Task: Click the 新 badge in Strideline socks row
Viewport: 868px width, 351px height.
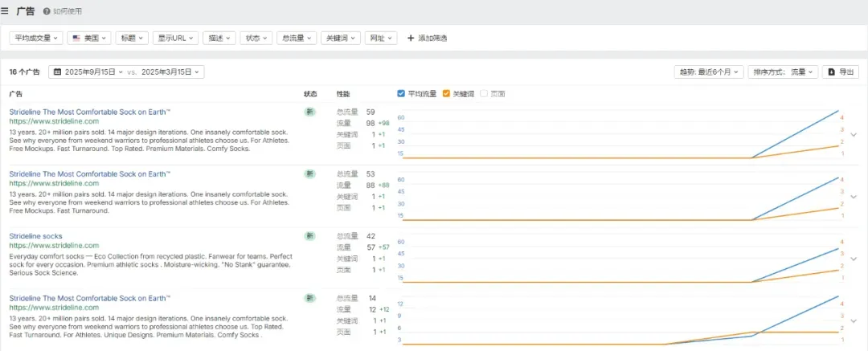Action: pos(310,236)
